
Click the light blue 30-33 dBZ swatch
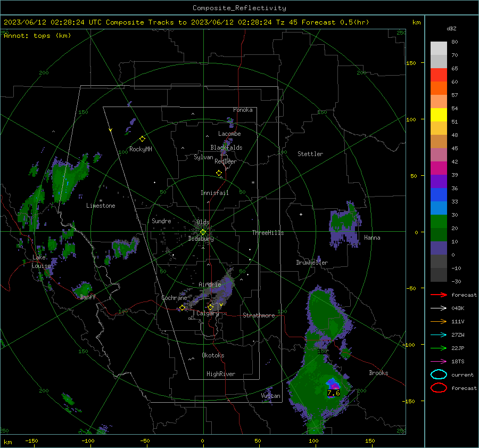tap(439, 208)
